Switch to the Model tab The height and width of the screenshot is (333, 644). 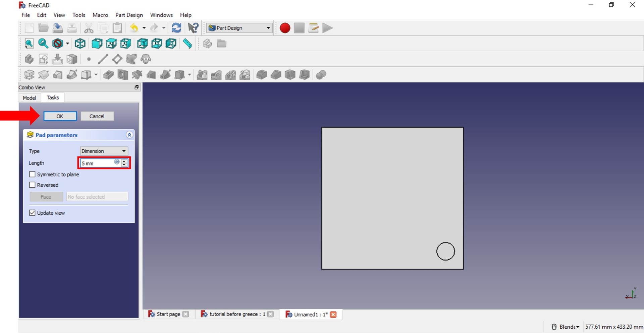29,97
